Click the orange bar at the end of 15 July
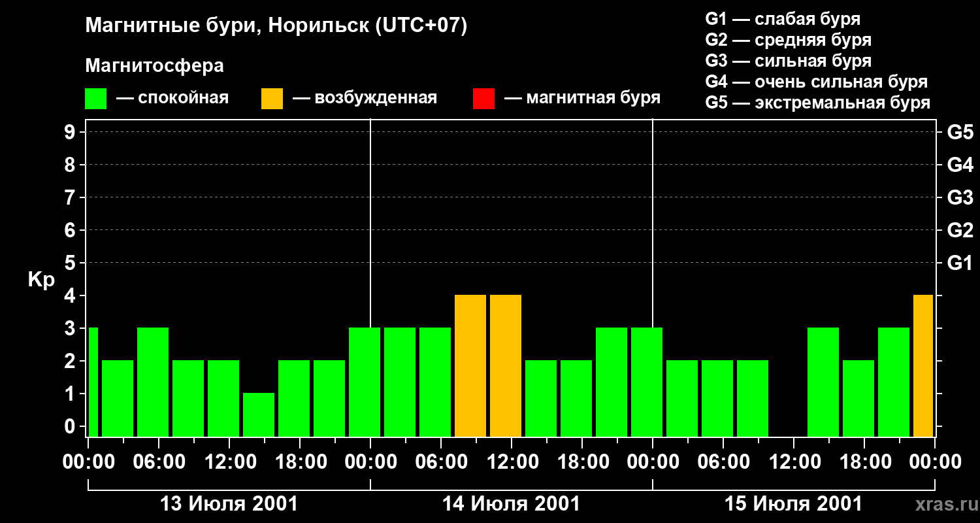 point(923,365)
